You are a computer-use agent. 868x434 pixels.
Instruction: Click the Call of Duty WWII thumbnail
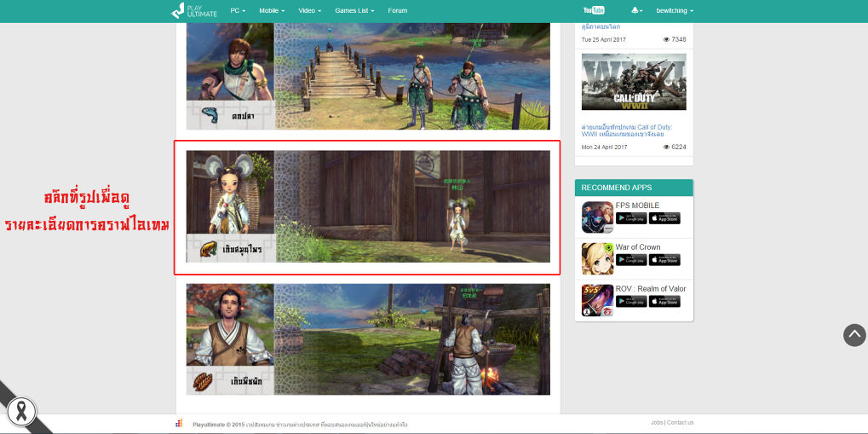634,82
